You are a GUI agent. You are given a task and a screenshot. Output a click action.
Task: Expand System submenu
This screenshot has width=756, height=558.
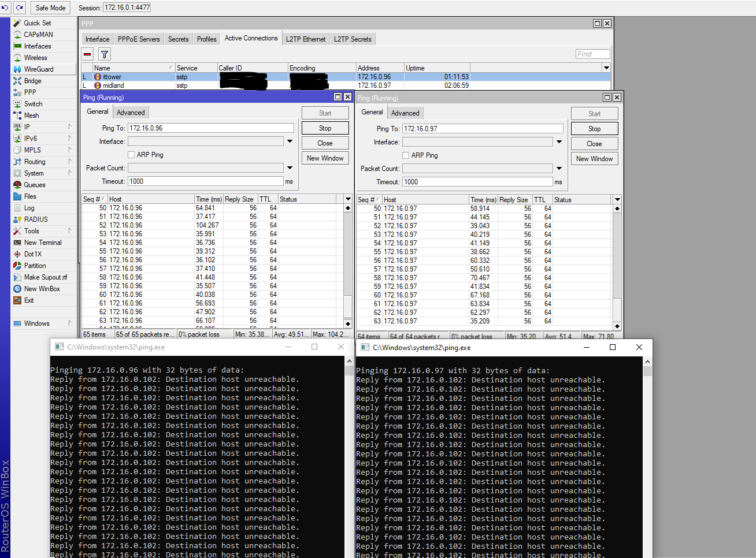(x=70, y=173)
